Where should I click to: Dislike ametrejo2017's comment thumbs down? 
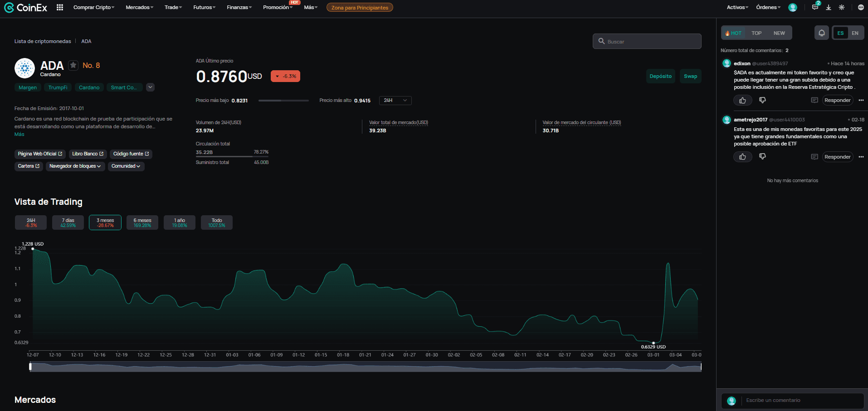pyautogui.click(x=762, y=156)
